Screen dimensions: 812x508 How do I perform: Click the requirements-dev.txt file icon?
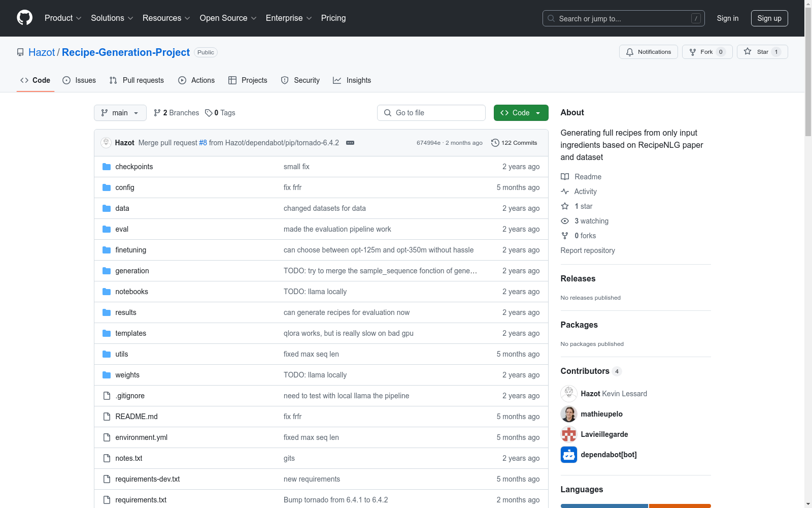click(x=107, y=479)
